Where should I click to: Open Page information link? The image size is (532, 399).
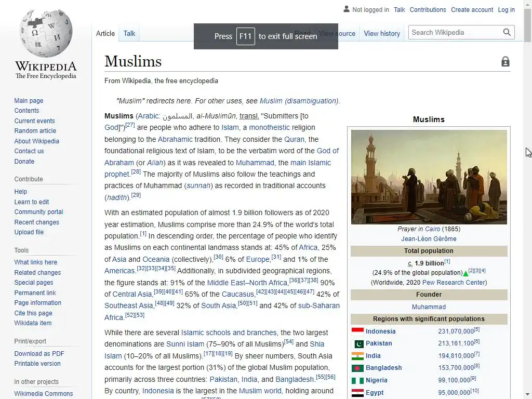coord(37,303)
